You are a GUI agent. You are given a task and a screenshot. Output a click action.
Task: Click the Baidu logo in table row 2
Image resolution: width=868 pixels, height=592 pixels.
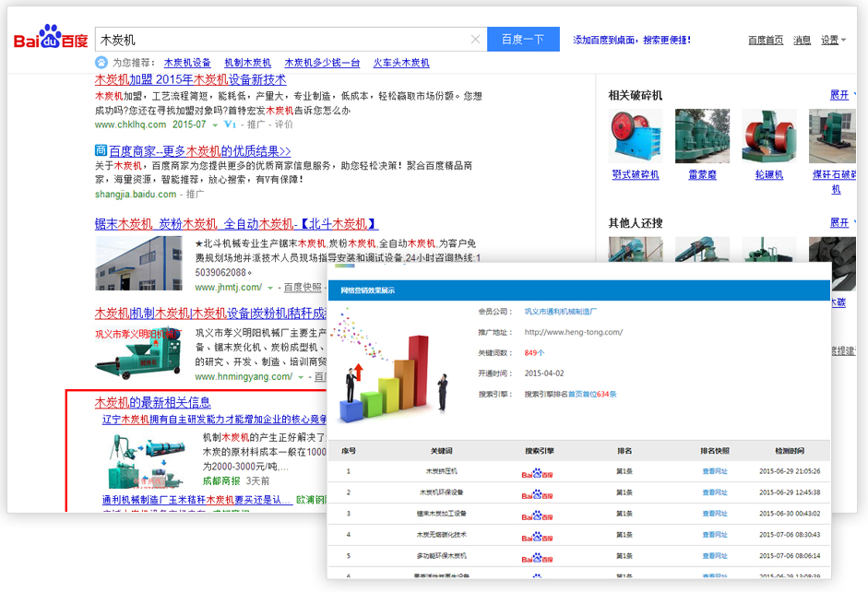537,493
